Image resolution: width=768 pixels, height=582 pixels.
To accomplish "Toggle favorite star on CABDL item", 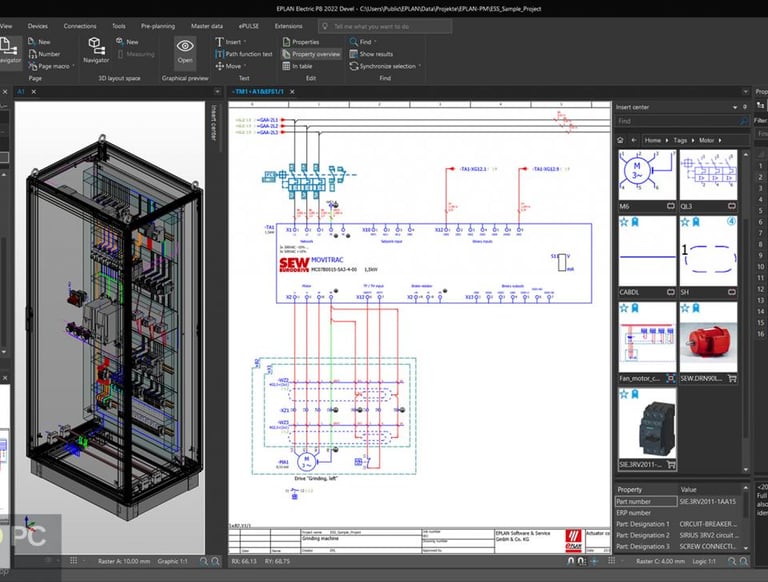I will click(622, 222).
